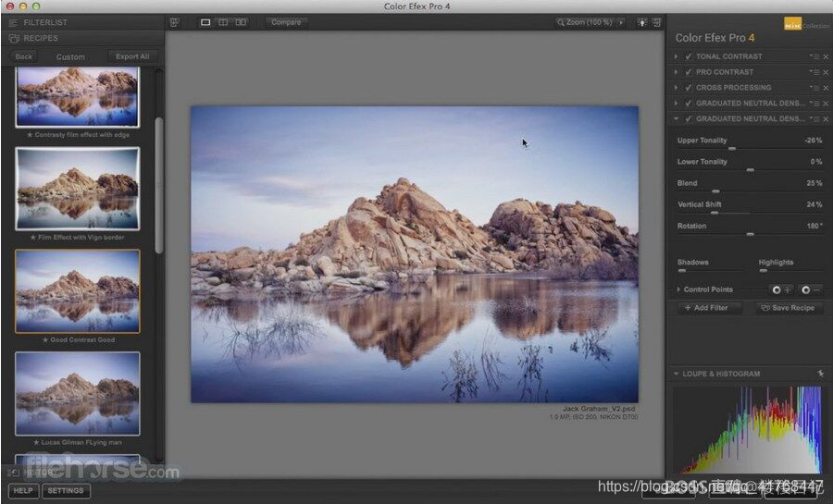Adjust the Vertical Shift slider

point(715,213)
